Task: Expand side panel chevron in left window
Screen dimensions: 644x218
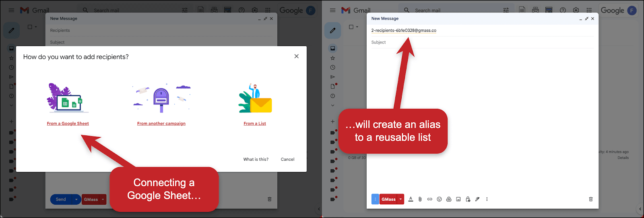Action: 319,209
